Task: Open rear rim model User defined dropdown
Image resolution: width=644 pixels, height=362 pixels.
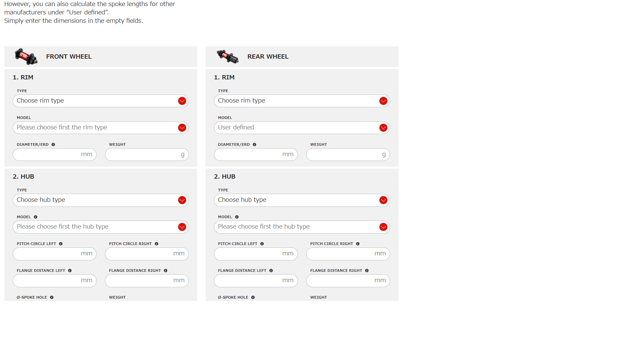Action: coord(302,128)
